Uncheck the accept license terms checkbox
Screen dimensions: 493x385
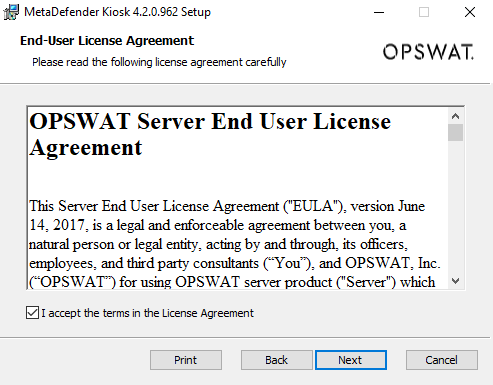(x=32, y=313)
